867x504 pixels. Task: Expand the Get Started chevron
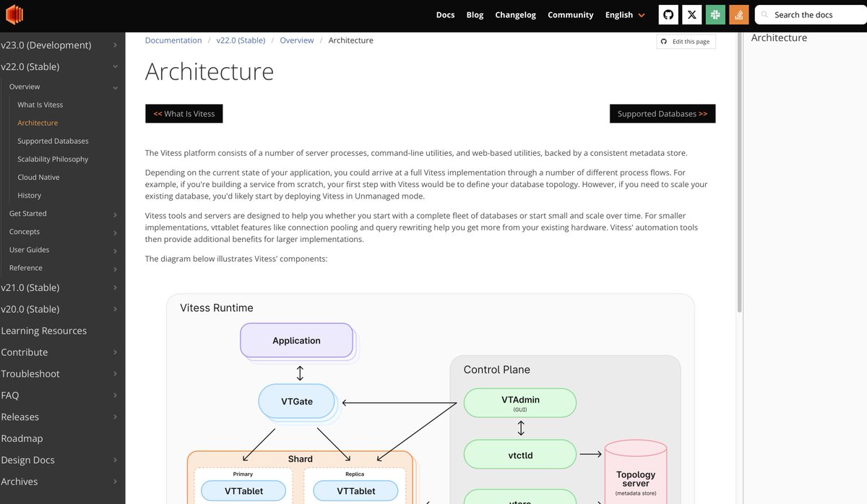(x=115, y=214)
